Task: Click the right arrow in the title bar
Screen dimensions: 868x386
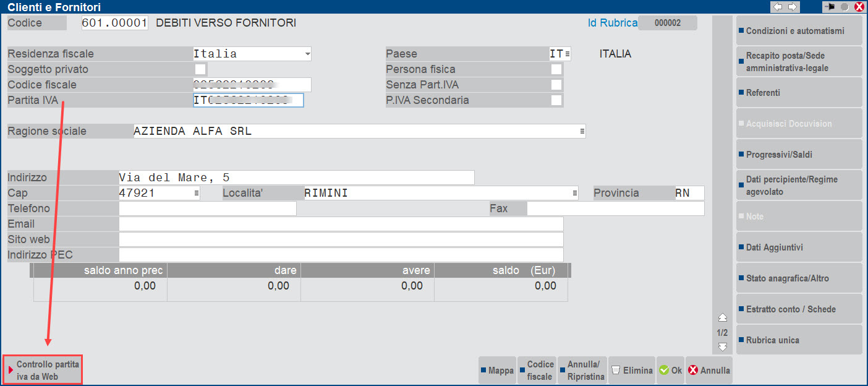Action: point(792,7)
